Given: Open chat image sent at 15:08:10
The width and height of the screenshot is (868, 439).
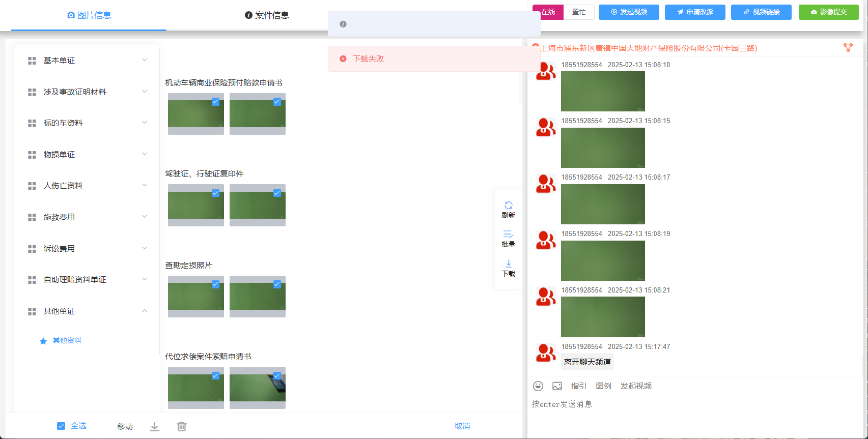Looking at the screenshot, I should [603, 91].
